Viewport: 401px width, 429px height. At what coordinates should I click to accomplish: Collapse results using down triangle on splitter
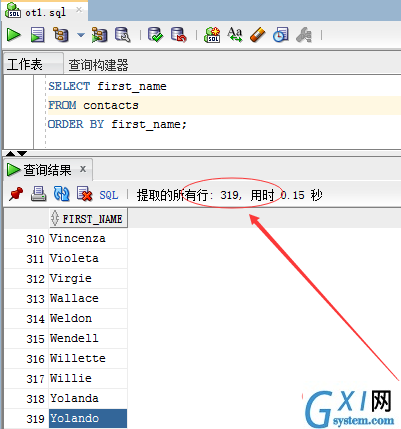(x=22, y=153)
